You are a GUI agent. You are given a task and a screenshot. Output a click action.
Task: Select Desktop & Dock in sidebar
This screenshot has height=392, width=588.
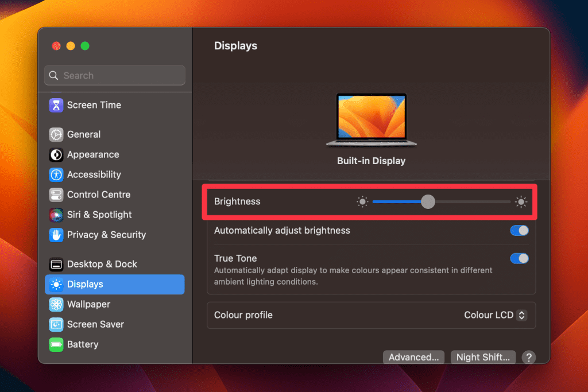click(102, 264)
